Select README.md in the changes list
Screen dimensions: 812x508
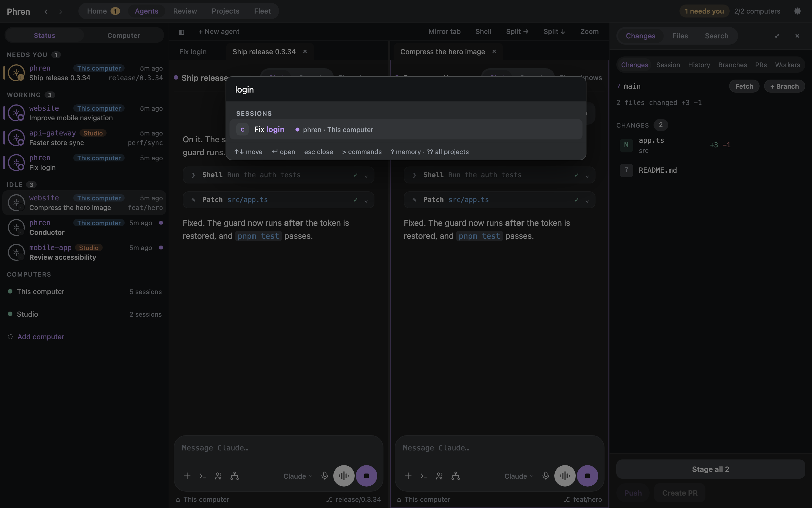click(710, 170)
